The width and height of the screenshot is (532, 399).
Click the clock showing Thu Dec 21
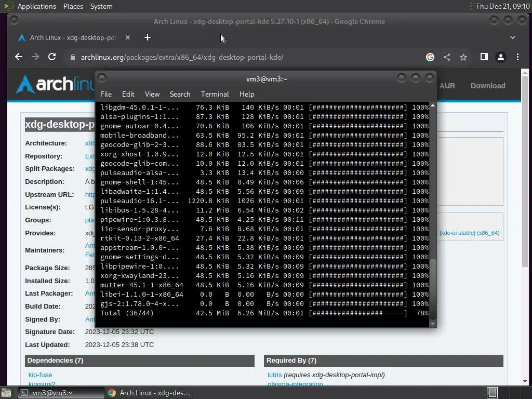[502, 6]
